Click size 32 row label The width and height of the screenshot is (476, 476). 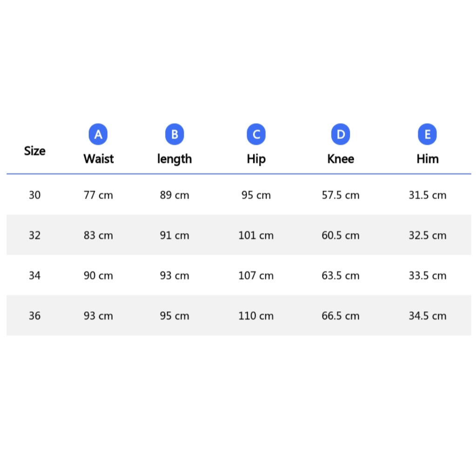[34, 235]
